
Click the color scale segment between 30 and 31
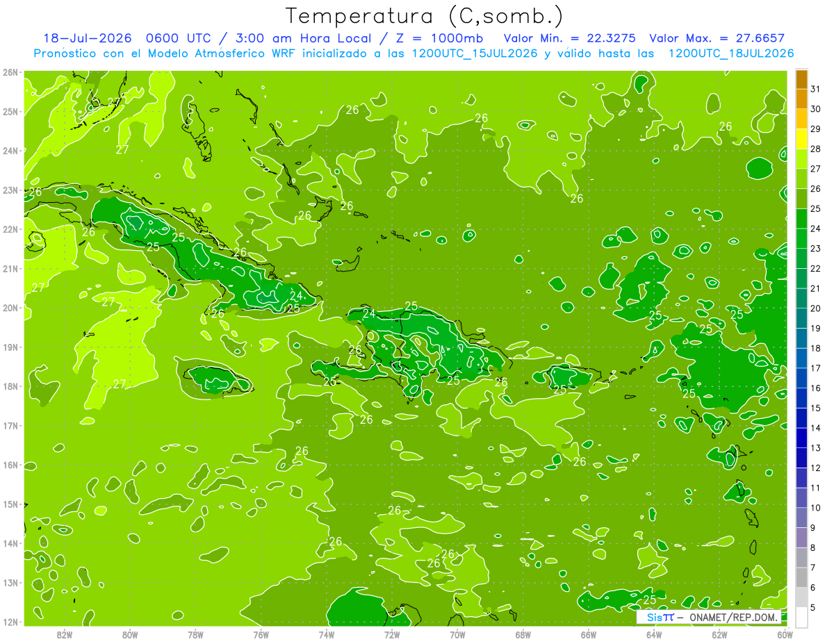click(801, 99)
